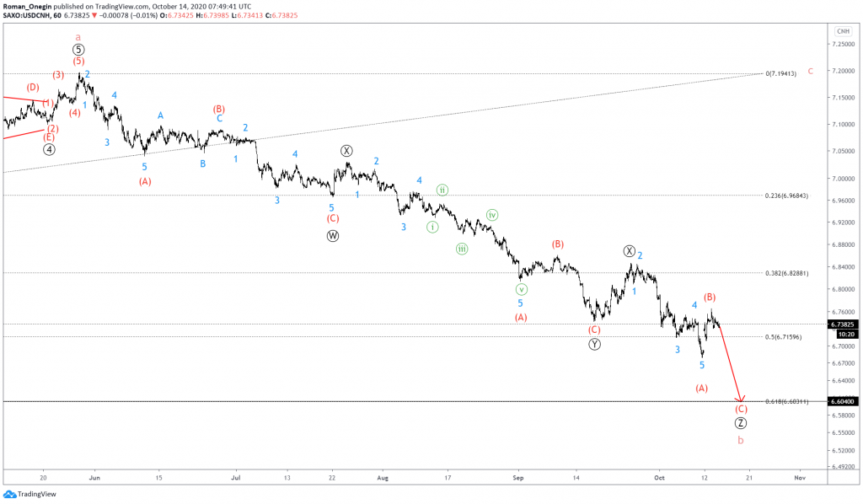Click the circled Y wave marker near mid-September
Screen dimensions: 863x504
(594, 345)
